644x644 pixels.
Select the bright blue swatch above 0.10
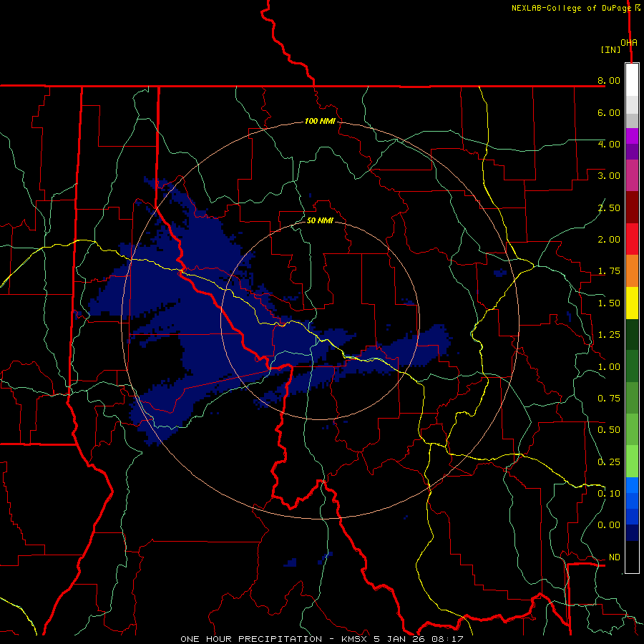pos(632,485)
